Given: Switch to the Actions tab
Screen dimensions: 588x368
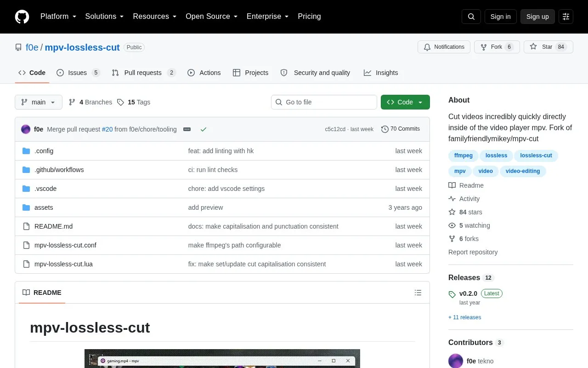Looking at the screenshot, I should point(204,73).
